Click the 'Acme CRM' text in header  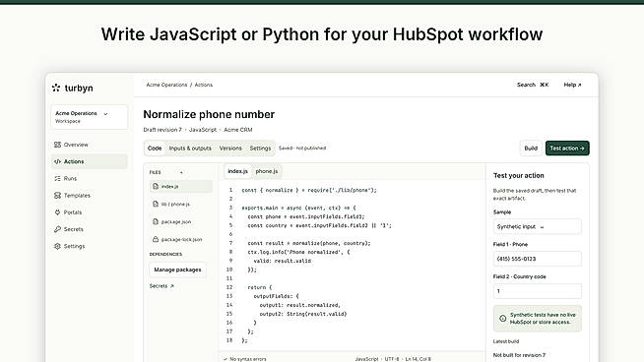tap(237, 129)
